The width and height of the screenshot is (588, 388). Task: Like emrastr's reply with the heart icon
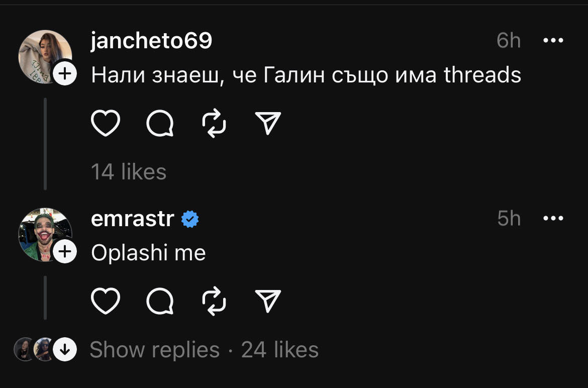coord(106,301)
